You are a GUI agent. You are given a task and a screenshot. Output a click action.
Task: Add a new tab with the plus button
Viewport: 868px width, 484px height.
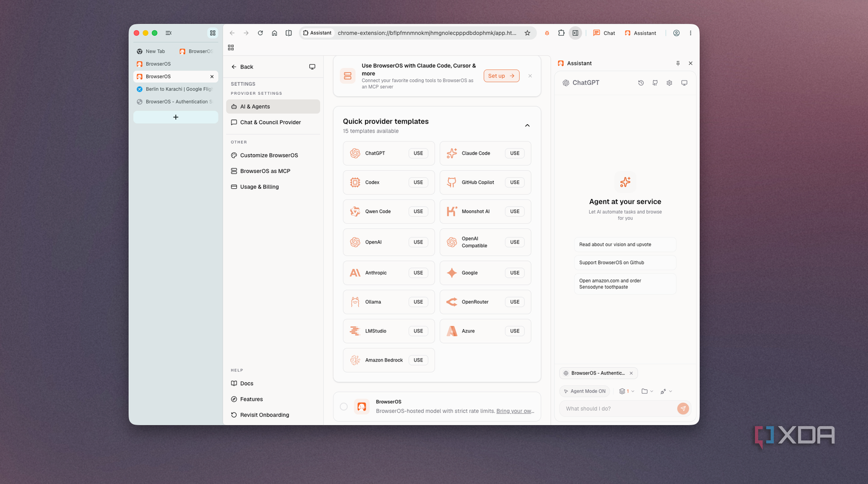[176, 117]
